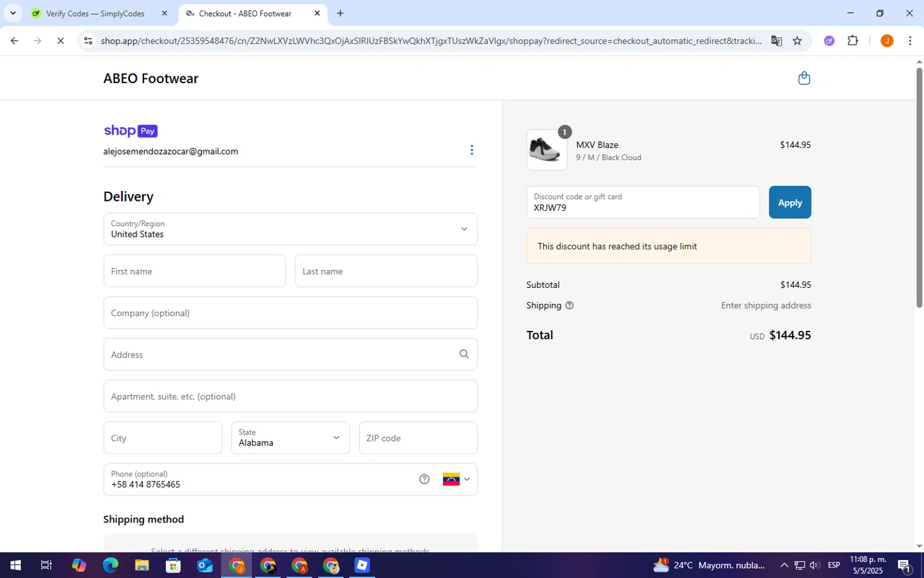The image size is (924, 578).
Task: Click the Shop Pay logo
Action: 131,131
